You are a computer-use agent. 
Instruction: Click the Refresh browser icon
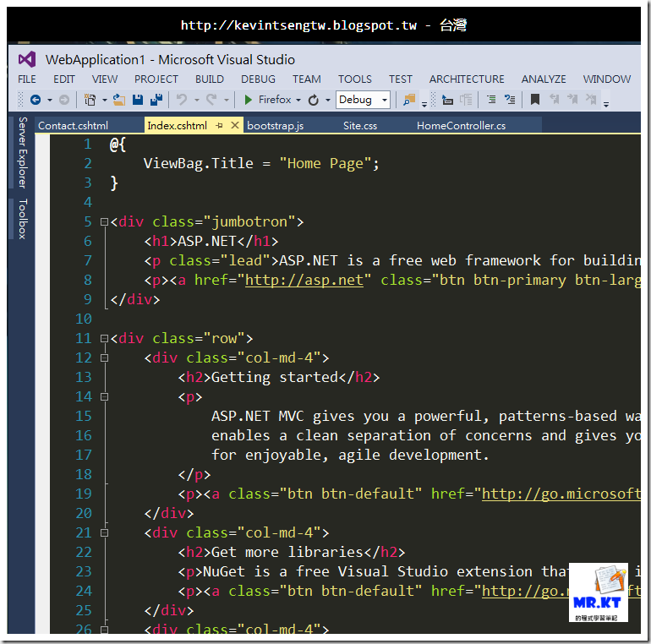[314, 100]
